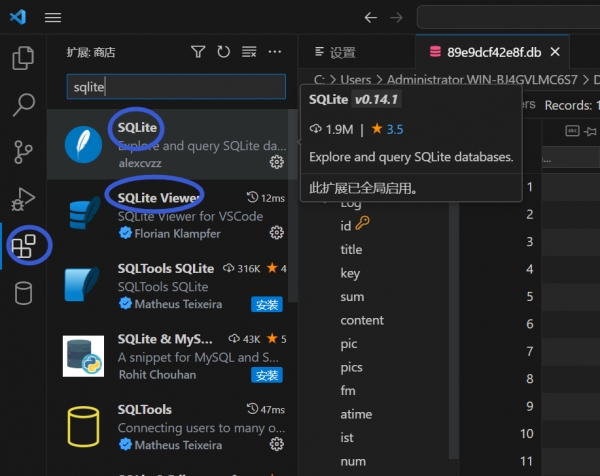This screenshot has width=600, height=476.
Task: Select the SQLTools SQLite extension title
Action: pyautogui.click(x=166, y=269)
